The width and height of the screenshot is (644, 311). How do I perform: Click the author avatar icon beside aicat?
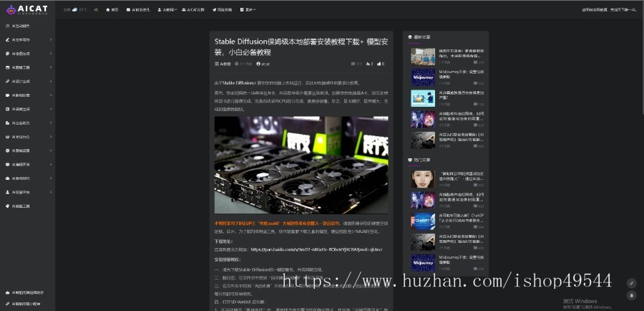(x=258, y=64)
